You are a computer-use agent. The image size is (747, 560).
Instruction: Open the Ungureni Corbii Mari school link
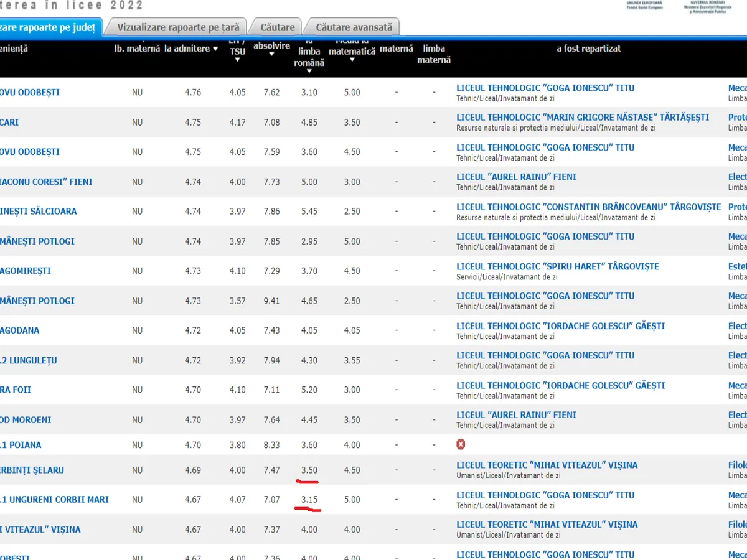[54, 500]
